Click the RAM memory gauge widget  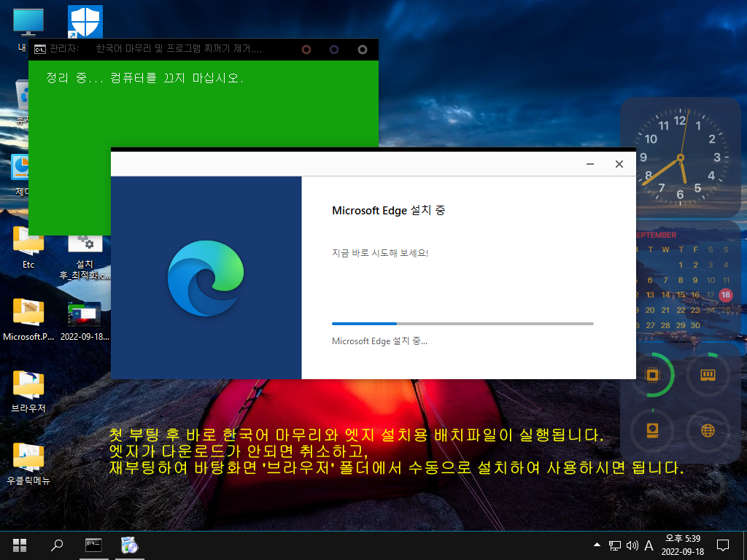tap(708, 375)
